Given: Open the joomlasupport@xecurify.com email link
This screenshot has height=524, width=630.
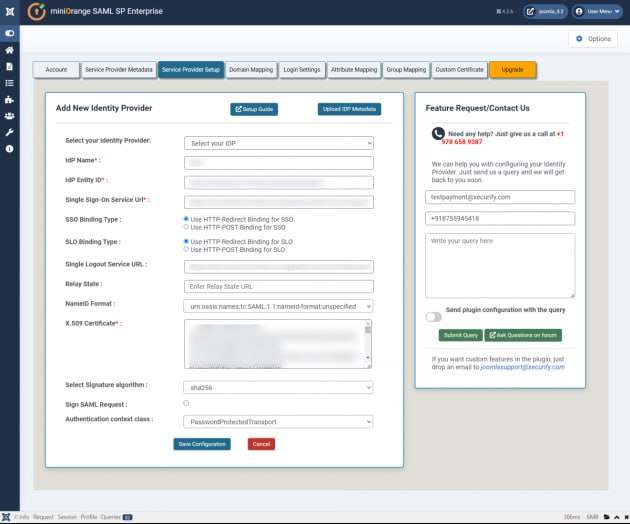Looking at the screenshot, I should 523,367.
